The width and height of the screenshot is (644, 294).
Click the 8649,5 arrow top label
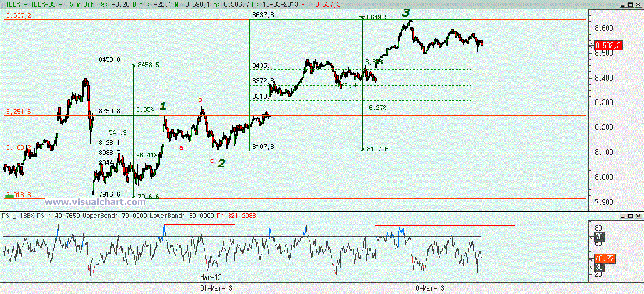(377, 18)
